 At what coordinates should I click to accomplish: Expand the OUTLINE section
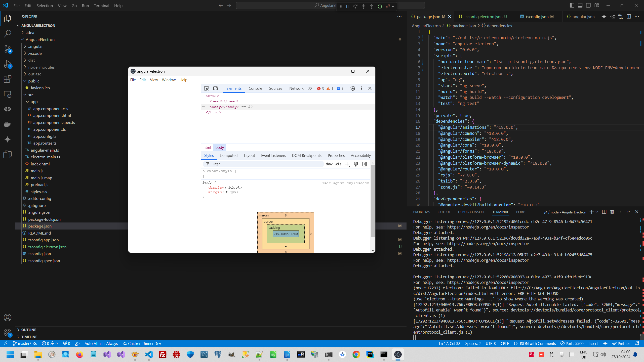(x=29, y=330)
